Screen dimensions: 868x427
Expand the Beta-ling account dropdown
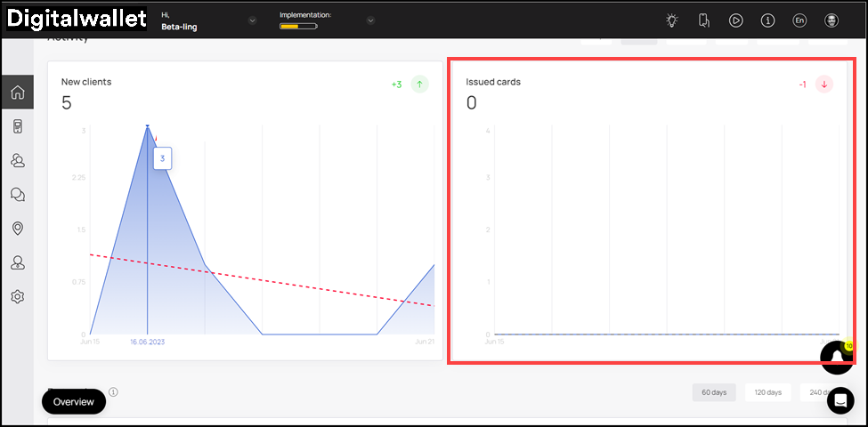pos(252,20)
